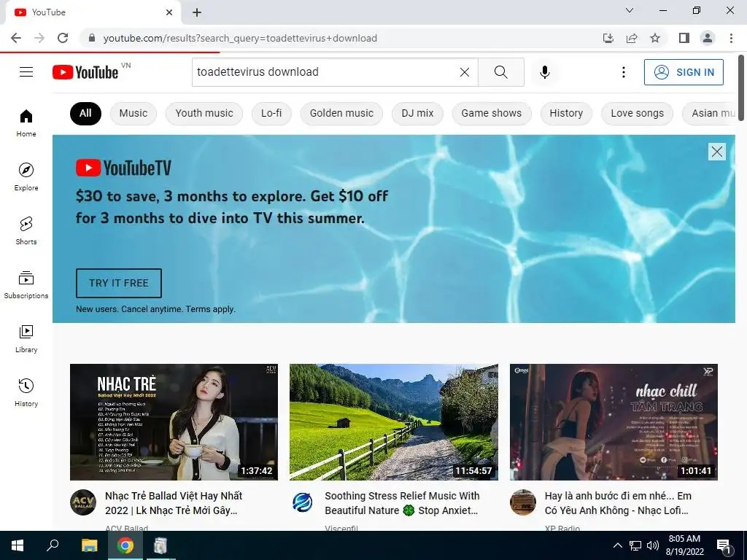Select the Music filter chip
747x560 pixels.
pos(133,113)
